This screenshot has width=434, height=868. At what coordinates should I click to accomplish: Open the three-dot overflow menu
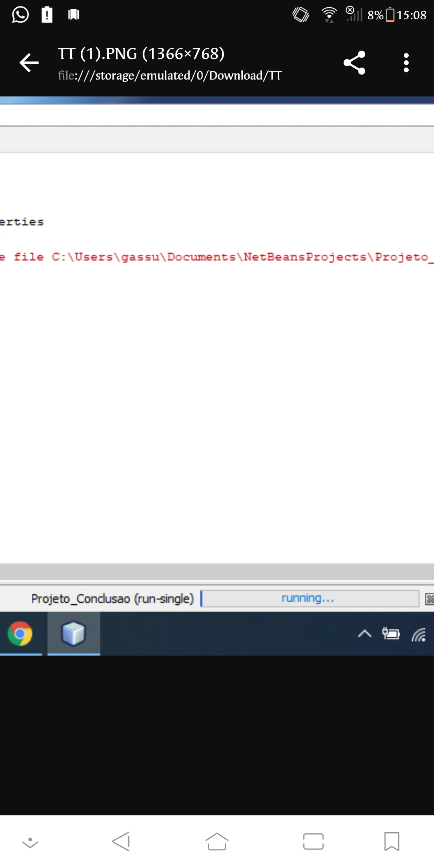(x=406, y=63)
